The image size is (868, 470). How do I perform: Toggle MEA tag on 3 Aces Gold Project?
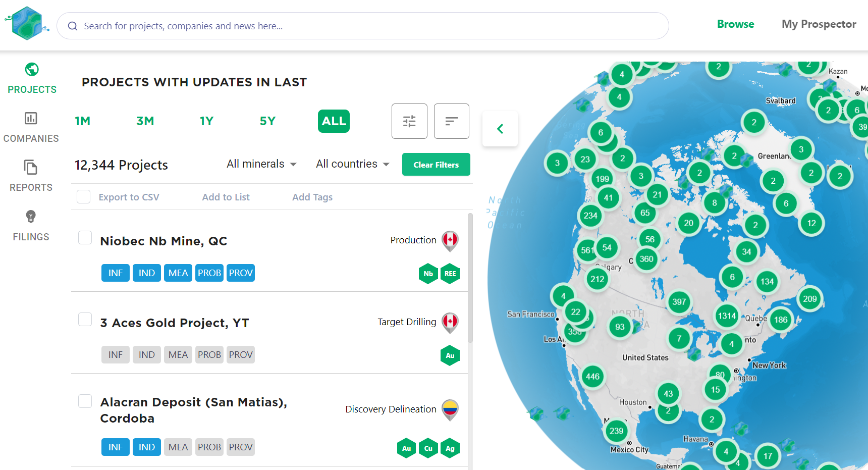click(178, 355)
